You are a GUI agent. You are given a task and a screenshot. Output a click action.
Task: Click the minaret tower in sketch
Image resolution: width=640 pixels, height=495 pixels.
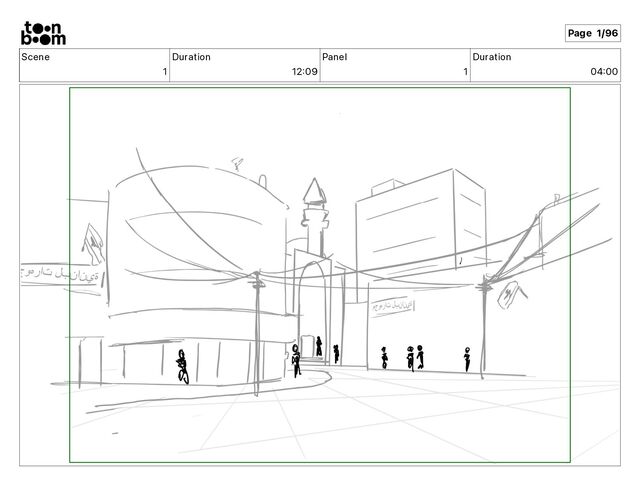pyautogui.click(x=315, y=216)
